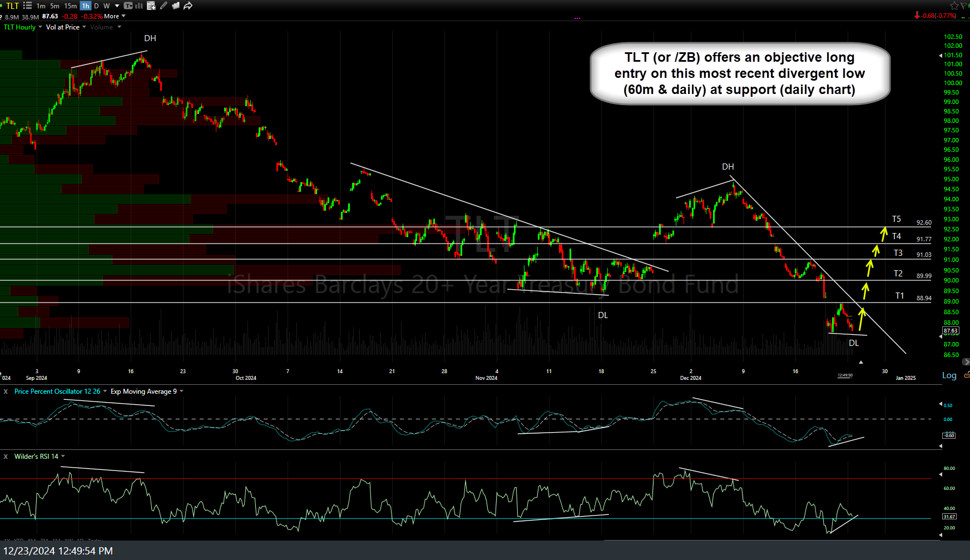Click the Price Percent Oscillator 12 26 label
This screenshot has height=560, width=970.
[x=57, y=391]
